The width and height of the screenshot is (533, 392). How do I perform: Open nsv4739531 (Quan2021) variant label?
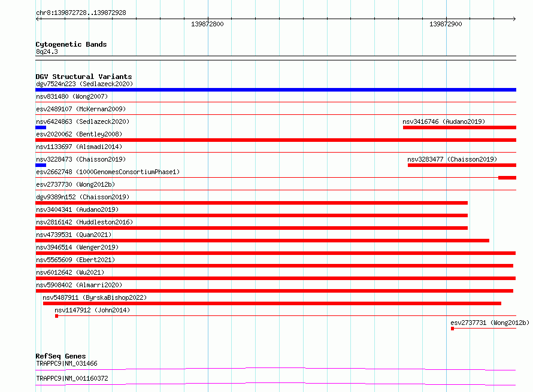74,235
